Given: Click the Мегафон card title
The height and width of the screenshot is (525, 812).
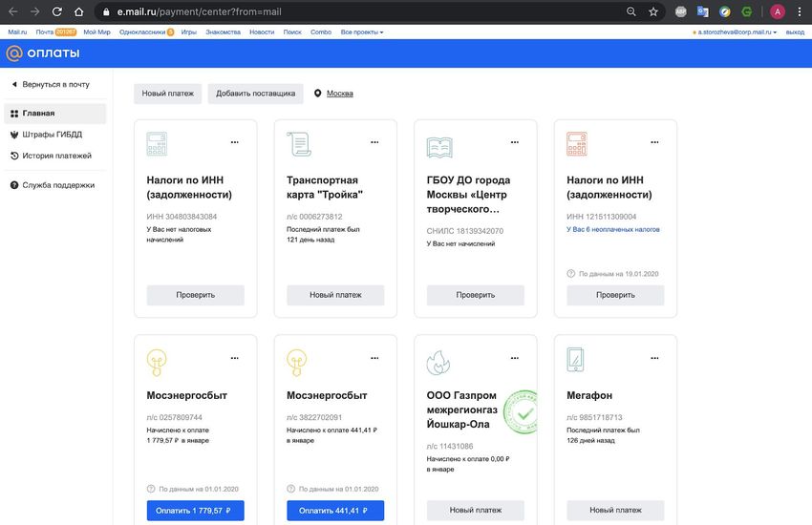Looking at the screenshot, I should (589, 396).
